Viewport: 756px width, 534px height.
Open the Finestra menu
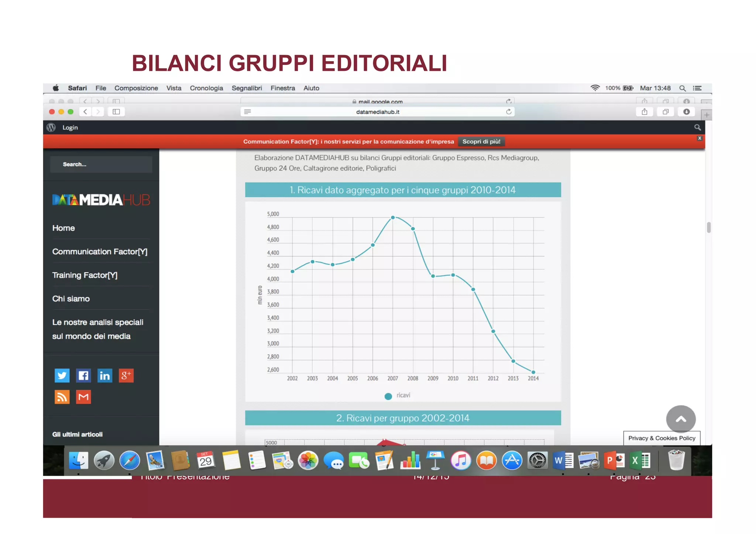pyautogui.click(x=282, y=88)
